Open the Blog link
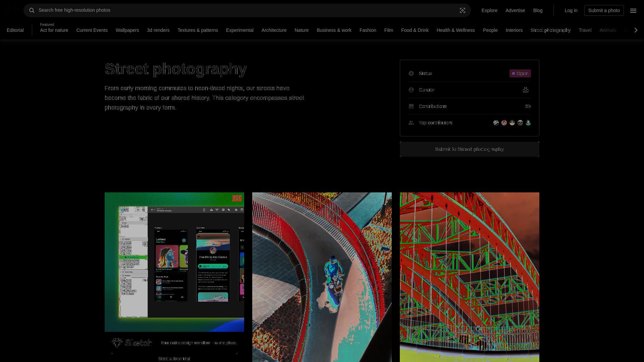This screenshot has width=644, height=362. (x=538, y=10)
